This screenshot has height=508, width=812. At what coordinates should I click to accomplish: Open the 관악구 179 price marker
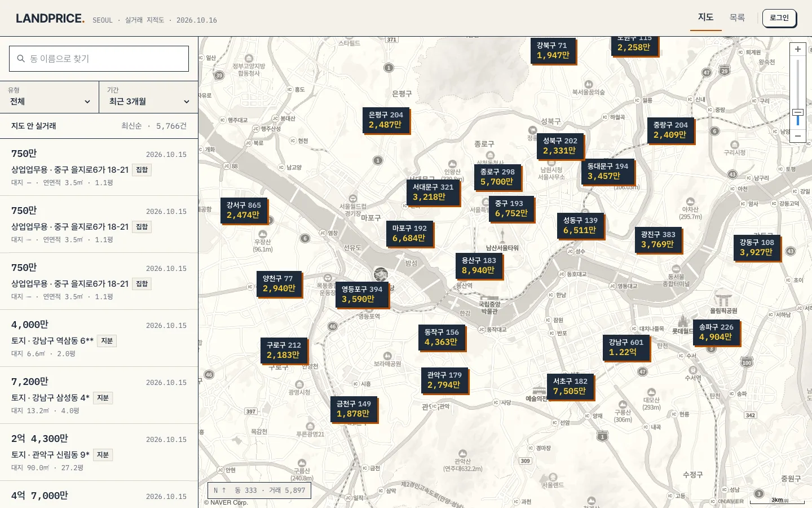444,380
